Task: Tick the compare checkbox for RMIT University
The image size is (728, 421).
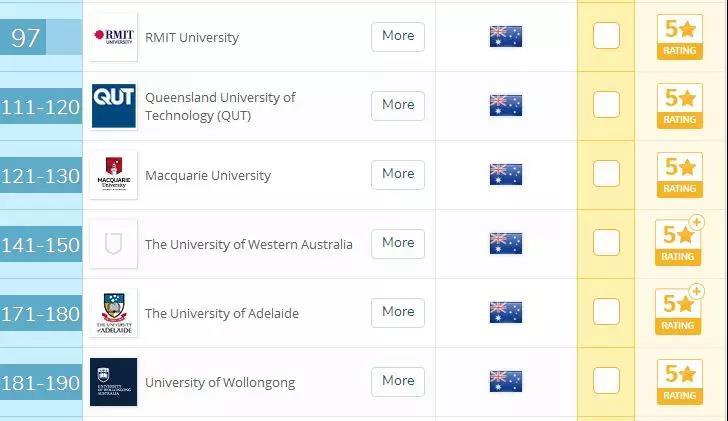Action: (606, 36)
